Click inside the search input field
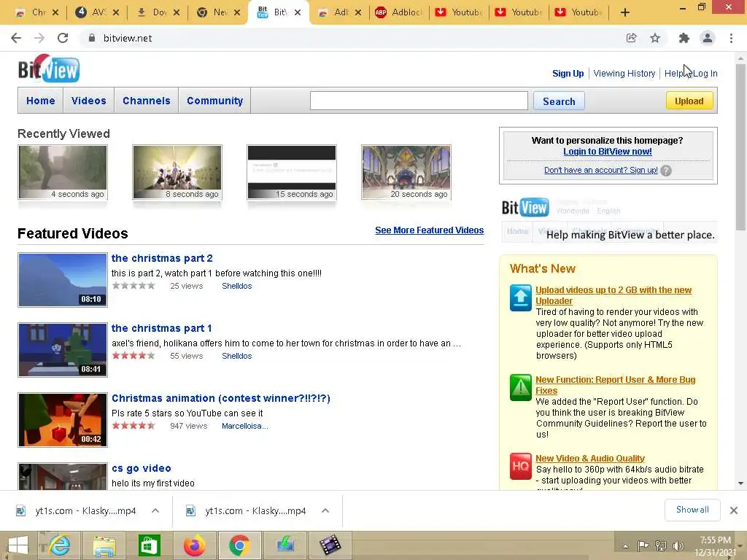 419,101
